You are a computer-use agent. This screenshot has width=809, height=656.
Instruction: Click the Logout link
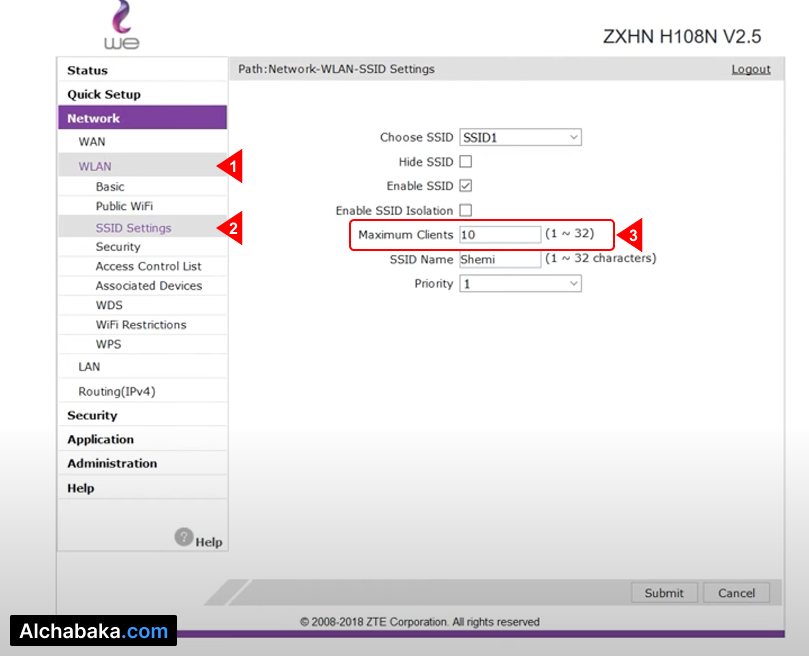click(750, 69)
